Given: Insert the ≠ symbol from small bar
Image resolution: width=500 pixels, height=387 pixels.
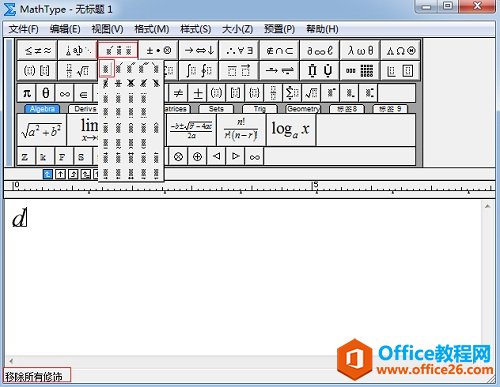Looking at the screenshot, I should 178,93.
